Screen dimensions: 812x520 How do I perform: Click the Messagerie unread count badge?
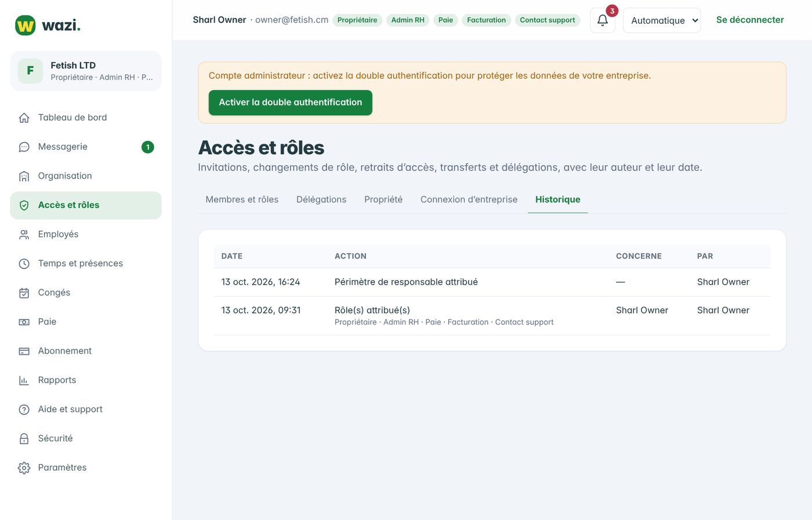(x=148, y=147)
